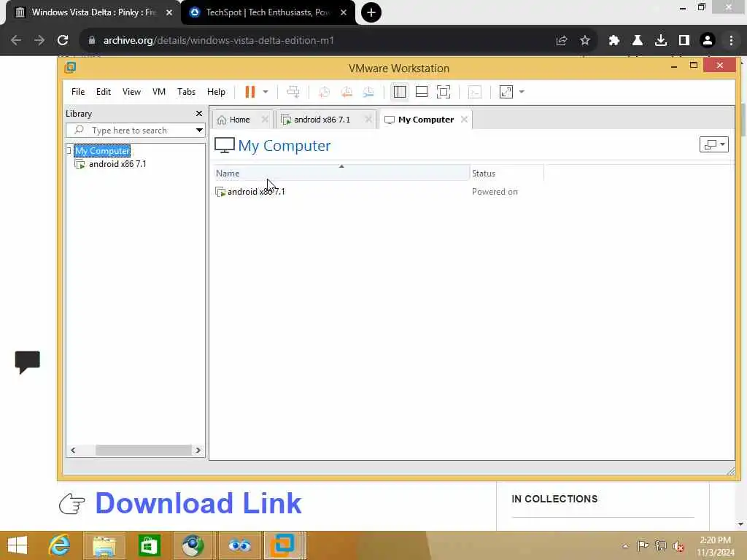Click the Powered on status cell
Screen dimensions: 747x560
pos(495,192)
